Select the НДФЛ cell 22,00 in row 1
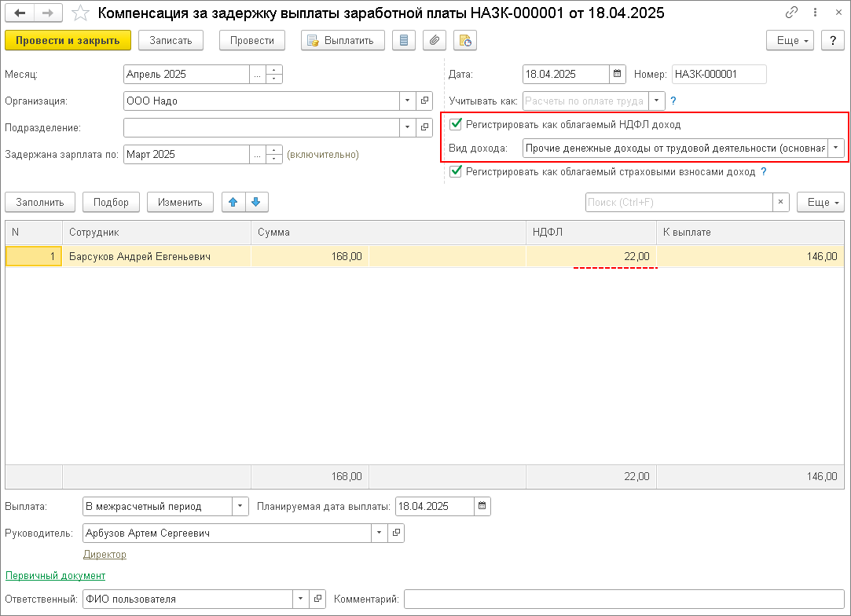The height and width of the screenshot is (616, 851). [591, 256]
